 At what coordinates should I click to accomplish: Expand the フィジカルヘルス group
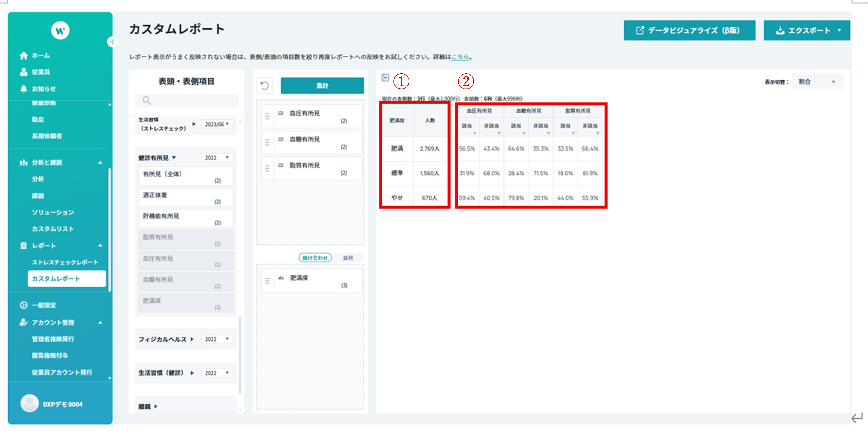tap(192, 339)
